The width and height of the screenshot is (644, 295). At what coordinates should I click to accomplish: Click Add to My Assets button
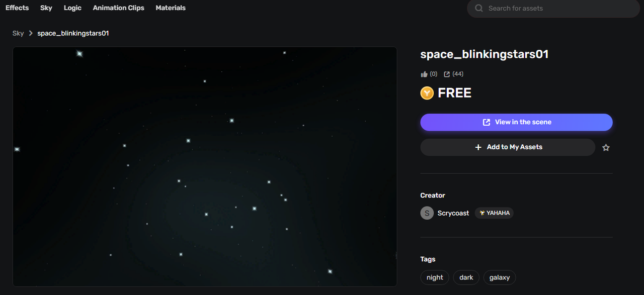pyautogui.click(x=508, y=147)
